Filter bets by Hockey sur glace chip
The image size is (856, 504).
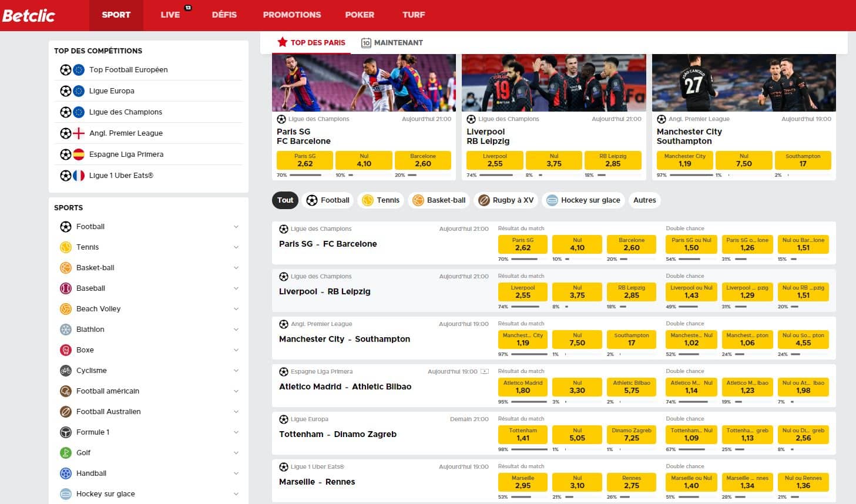(x=583, y=200)
